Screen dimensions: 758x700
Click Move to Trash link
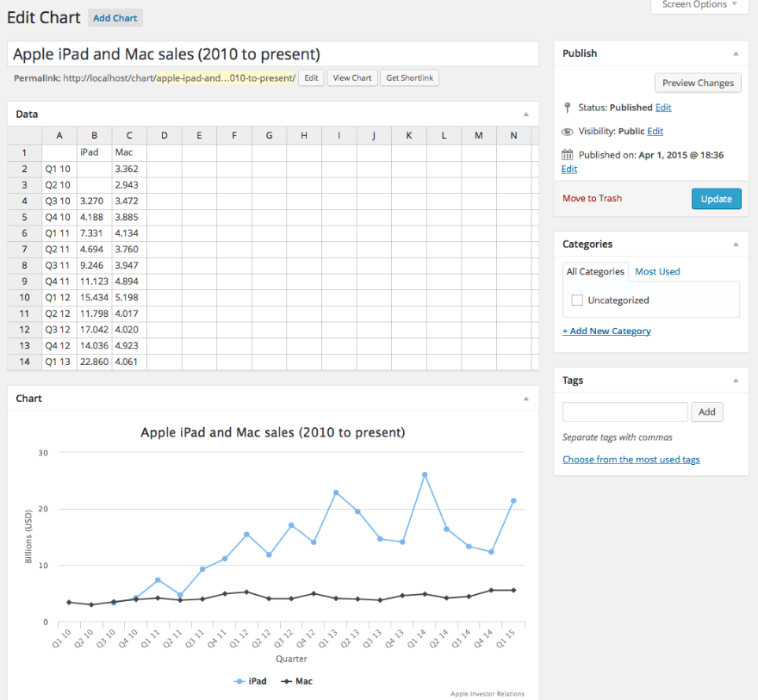coord(592,198)
